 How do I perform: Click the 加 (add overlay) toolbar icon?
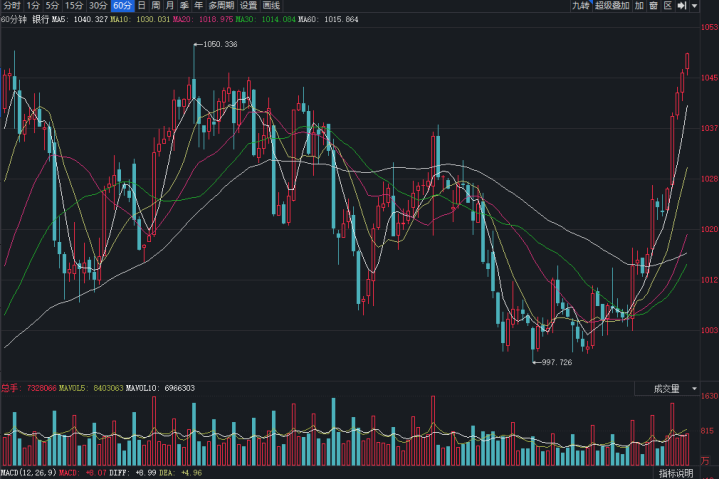(x=639, y=6)
